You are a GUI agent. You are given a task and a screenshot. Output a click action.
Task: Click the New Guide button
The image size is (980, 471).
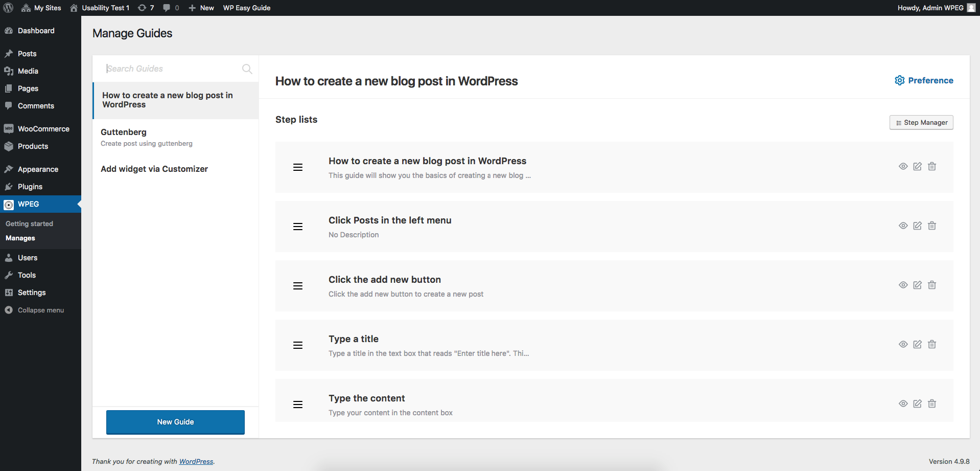175,422
